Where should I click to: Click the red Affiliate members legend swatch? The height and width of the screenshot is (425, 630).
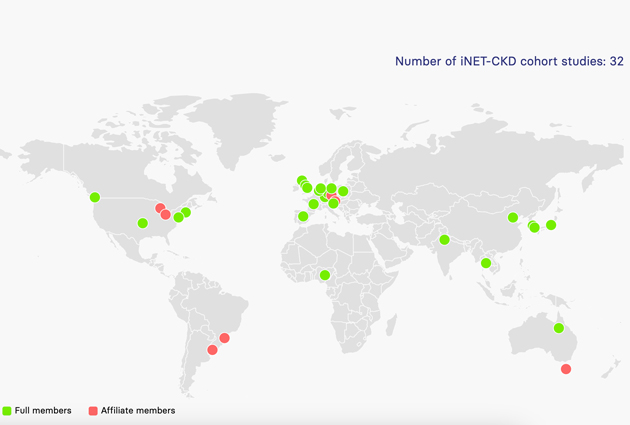(x=94, y=410)
